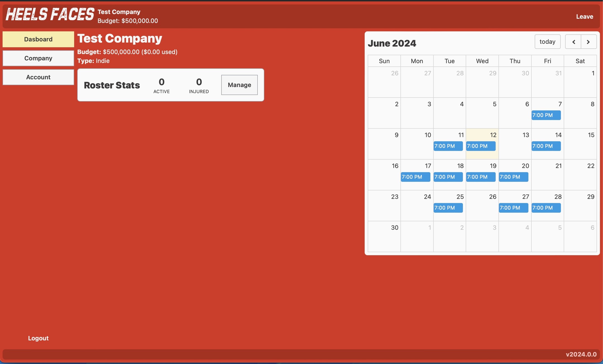Image resolution: width=603 pixels, height=364 pixels.
Task: Click the injured roster count display
Action: (198, 84)
